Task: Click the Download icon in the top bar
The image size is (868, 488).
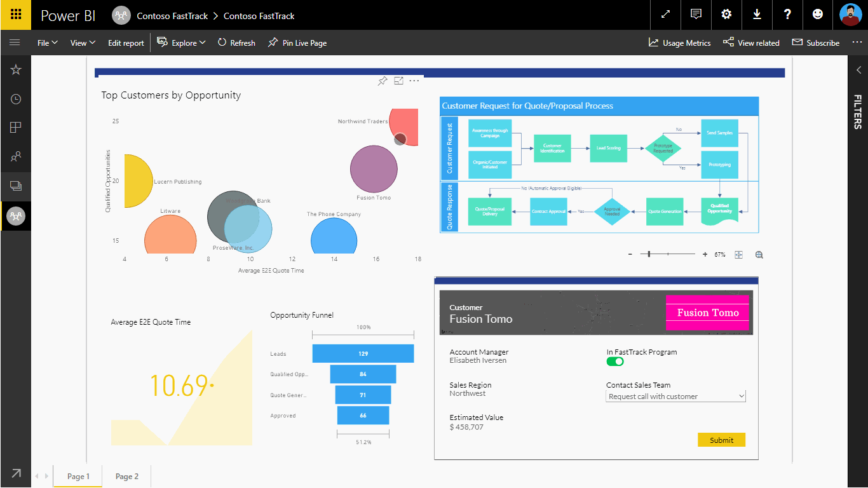Action: click(x=757, y=15)
